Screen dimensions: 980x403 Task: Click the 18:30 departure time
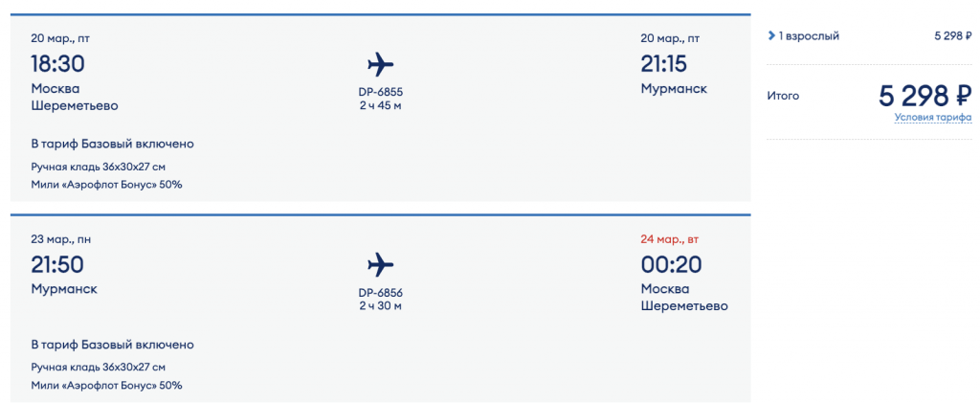point(57,64)
